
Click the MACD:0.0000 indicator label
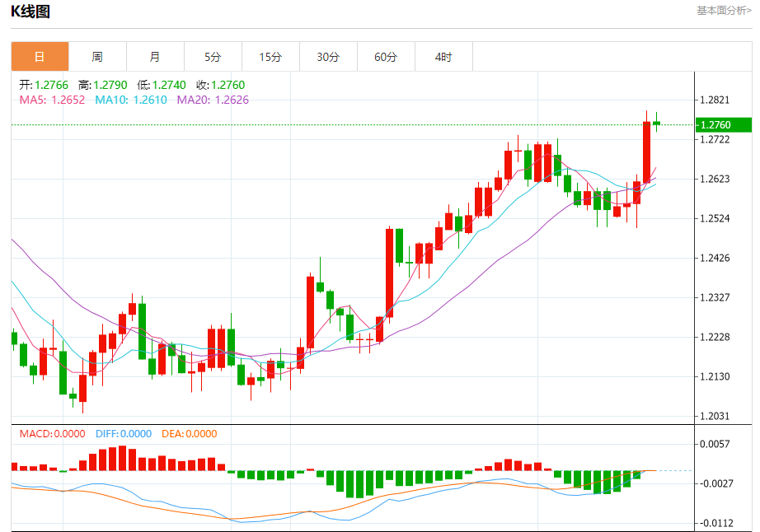click(x=53, y=434)
